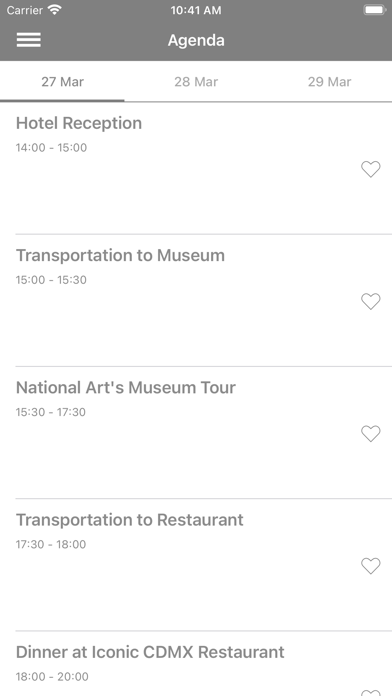
Task: Select the 15:30 - 17:30 time label
Action: point(51,412)
